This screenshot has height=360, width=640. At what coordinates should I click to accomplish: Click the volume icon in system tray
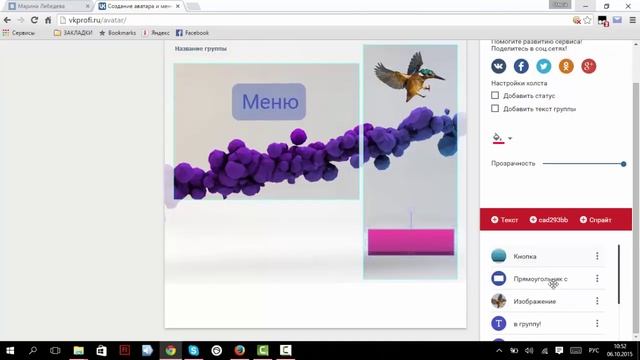click(x=529, y=351)
